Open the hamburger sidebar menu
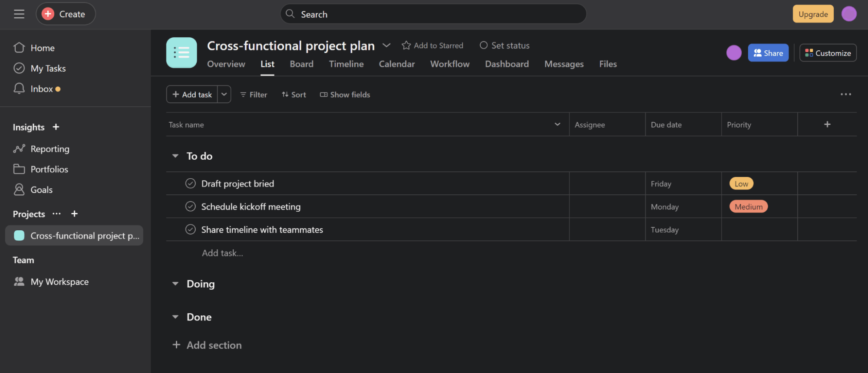Image resolution: width=868 pixels, height=373 pixels. point(19,14)
